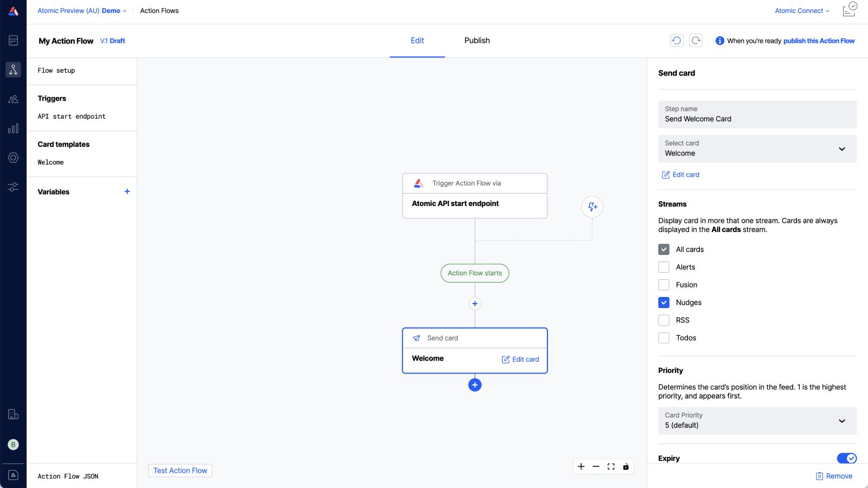Add step below Action Flow starts
Image resolution: width=868 pixels, height=488 pixels.
[475, 304]
